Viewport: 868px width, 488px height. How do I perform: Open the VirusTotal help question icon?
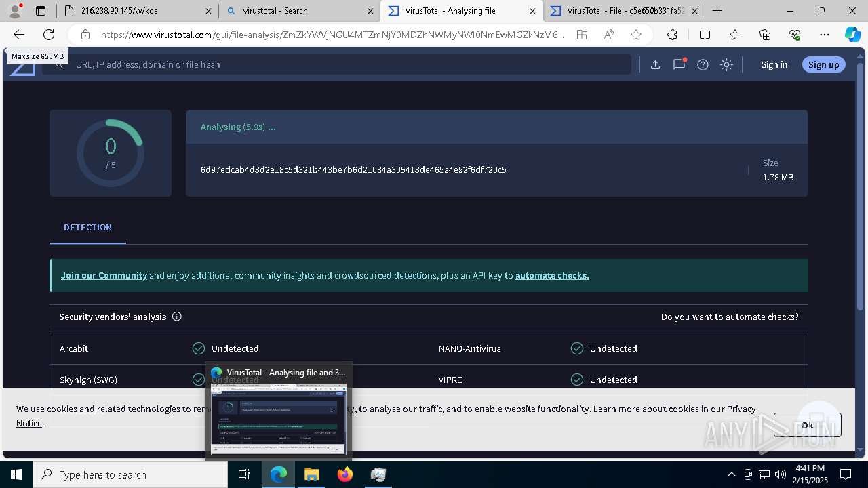(703, 64)
